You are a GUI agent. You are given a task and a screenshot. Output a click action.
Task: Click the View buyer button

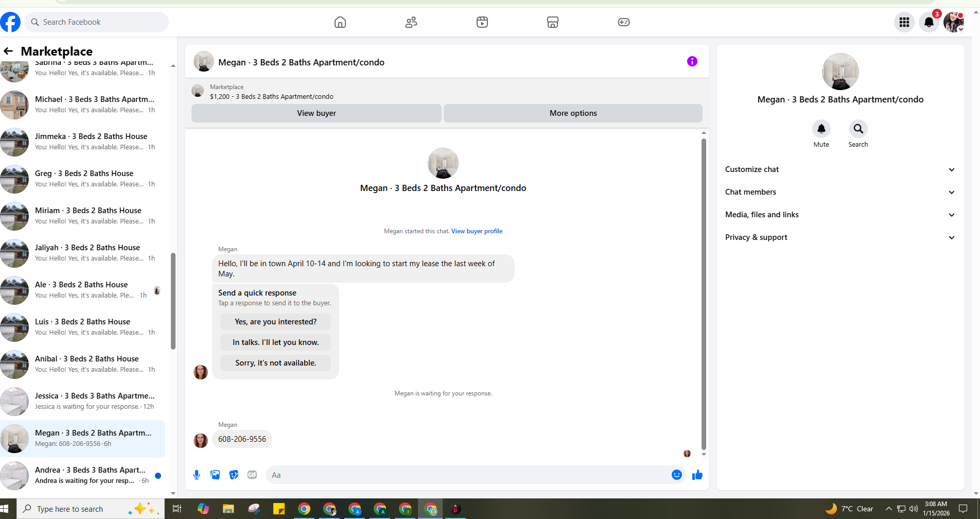(317, 113)
